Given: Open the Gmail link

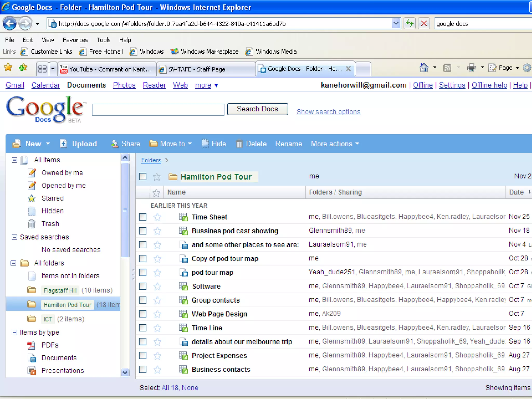Looking at the screenshot, I should tap(15, 85).
